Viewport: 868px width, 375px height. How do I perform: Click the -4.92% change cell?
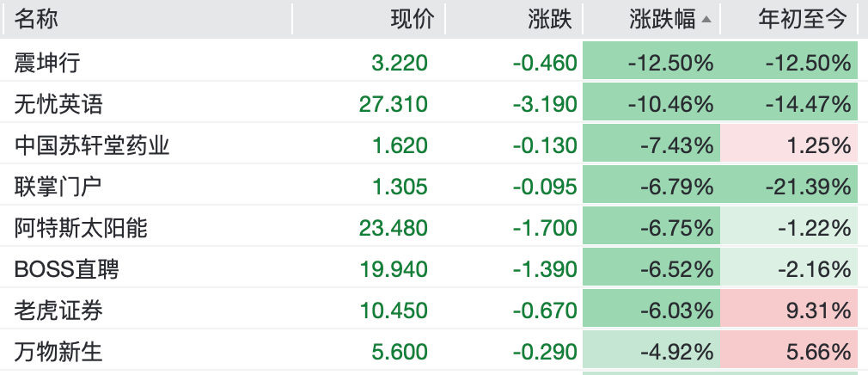[676, 352]
